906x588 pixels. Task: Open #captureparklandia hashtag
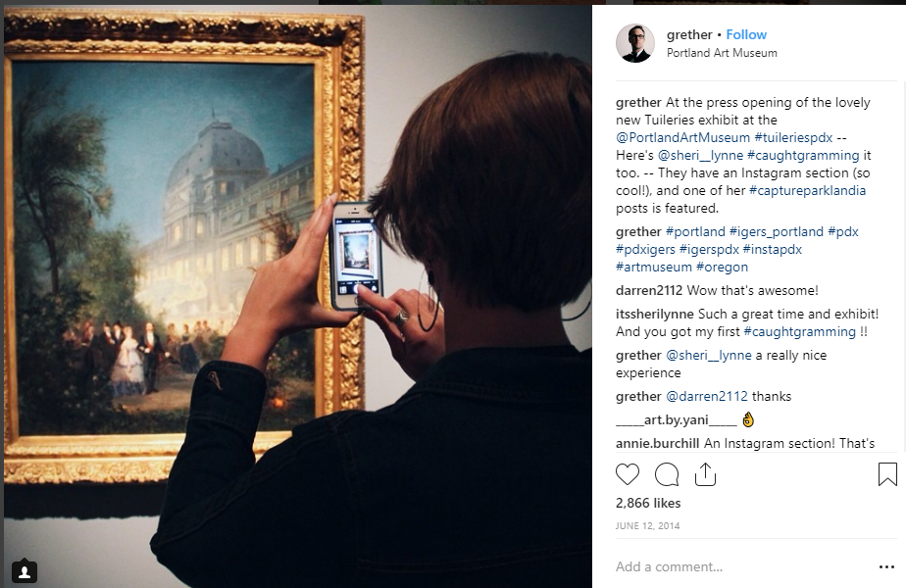pos(807,190)
